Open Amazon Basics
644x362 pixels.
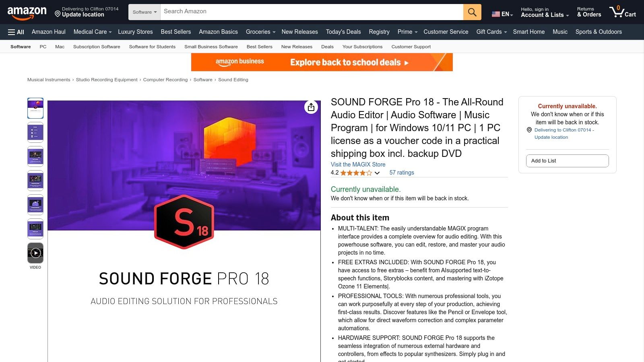(218, 32)
